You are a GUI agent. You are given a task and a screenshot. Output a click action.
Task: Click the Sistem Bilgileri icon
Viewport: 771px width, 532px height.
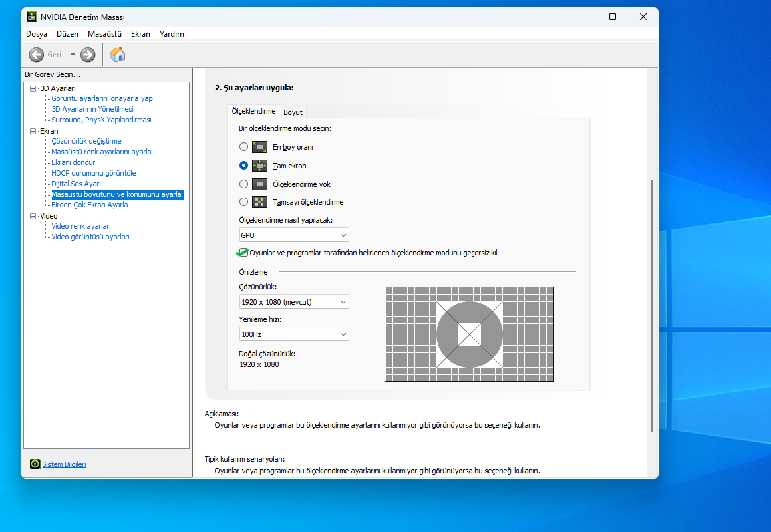pyautogui.click(x=35, y=464)
